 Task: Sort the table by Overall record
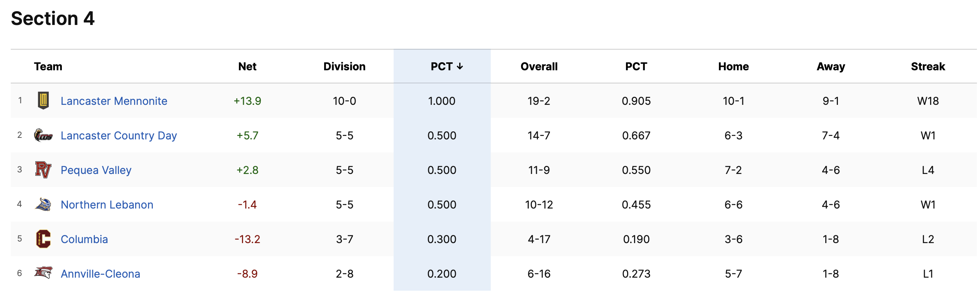point(539,66)
